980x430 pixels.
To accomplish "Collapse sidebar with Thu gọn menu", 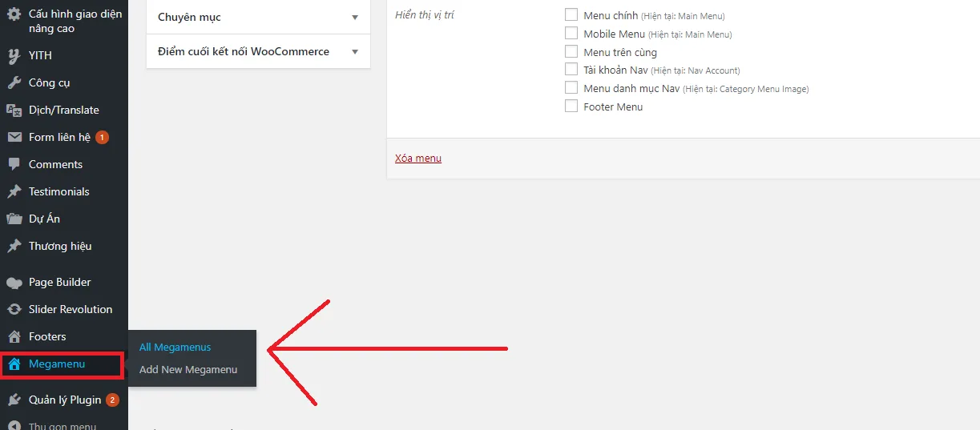I will coord(63,425).
